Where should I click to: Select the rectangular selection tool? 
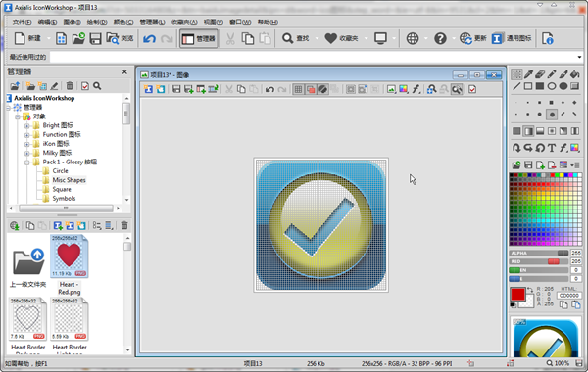[x=516, y=74]
